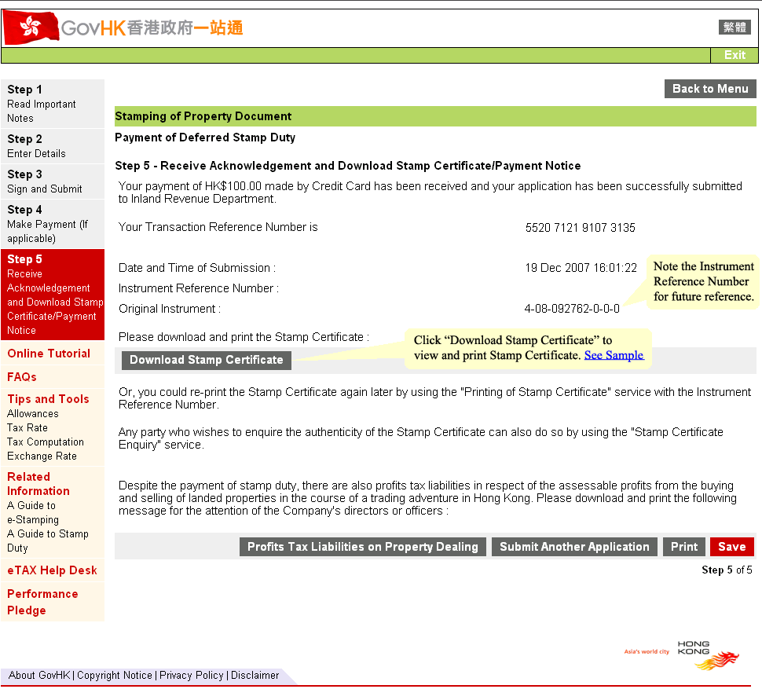Click Exit in the green bar
This screenshot has height=700, width=762.
[735, 55]
